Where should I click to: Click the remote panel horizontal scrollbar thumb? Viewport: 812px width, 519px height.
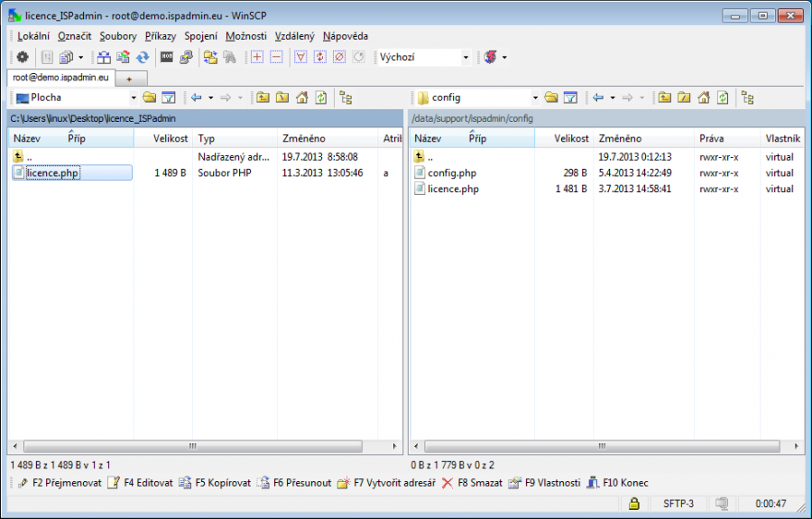coord(603,446)
